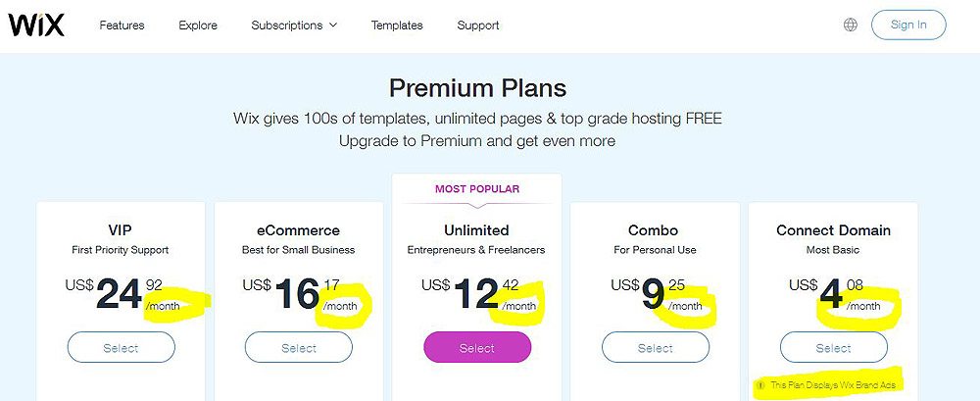980x401 pixels.
Task: Select the eCommerce plan
Action: 299,347
